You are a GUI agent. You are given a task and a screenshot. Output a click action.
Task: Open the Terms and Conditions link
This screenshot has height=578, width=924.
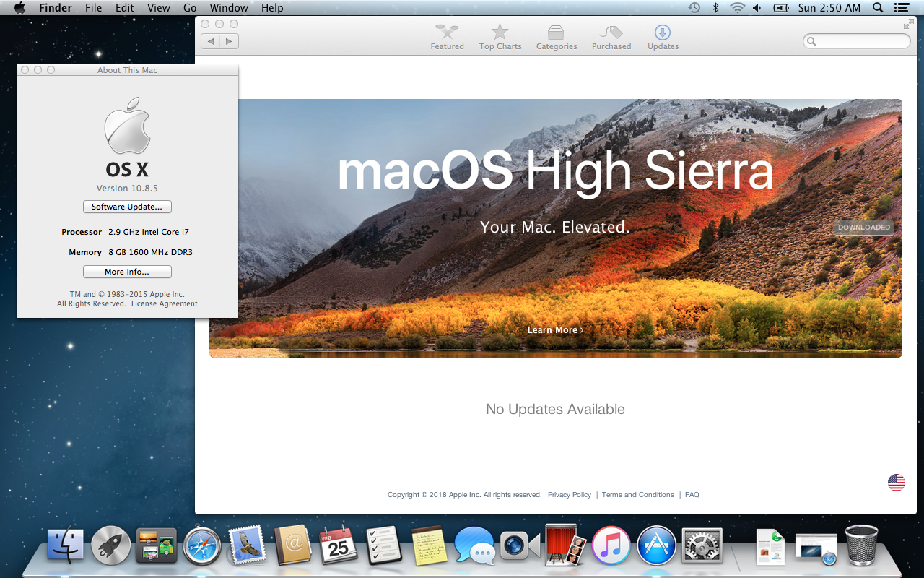638,495
